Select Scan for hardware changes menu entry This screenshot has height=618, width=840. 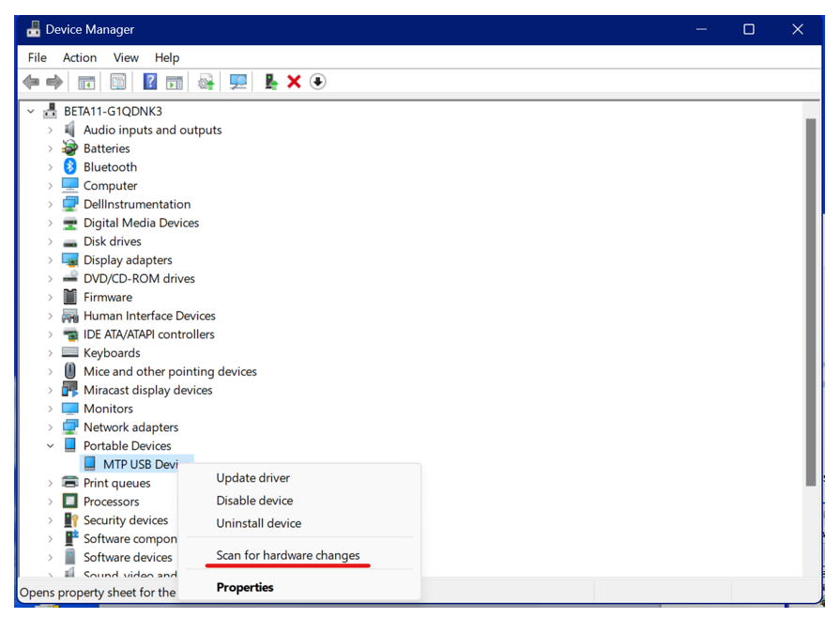pyautogui.click(x=287, y=555)
